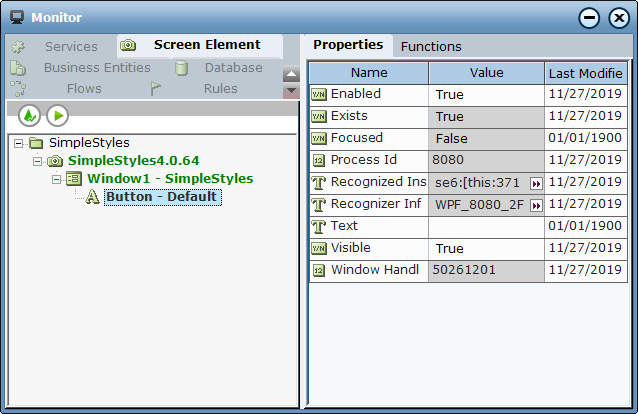Click the letter A icon of Button - Default
The height and width of the screenshot is (414, 638).
click(92, 197)
